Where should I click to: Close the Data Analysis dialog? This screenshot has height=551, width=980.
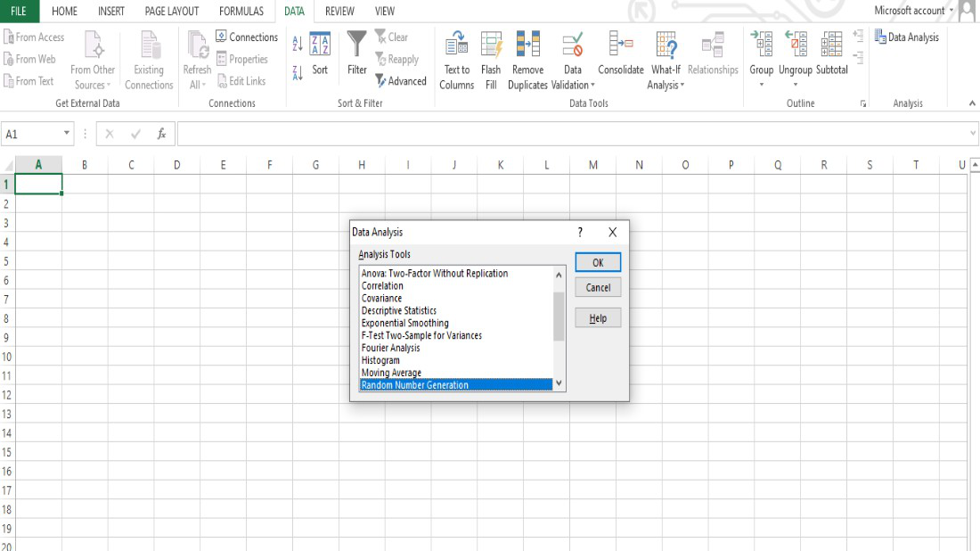coord(613,232)
